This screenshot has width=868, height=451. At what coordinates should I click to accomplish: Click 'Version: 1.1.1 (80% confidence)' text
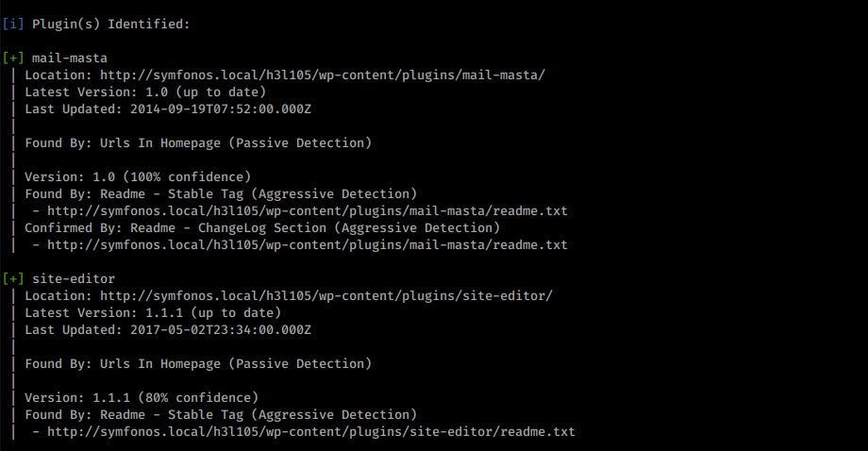(142, 398)
